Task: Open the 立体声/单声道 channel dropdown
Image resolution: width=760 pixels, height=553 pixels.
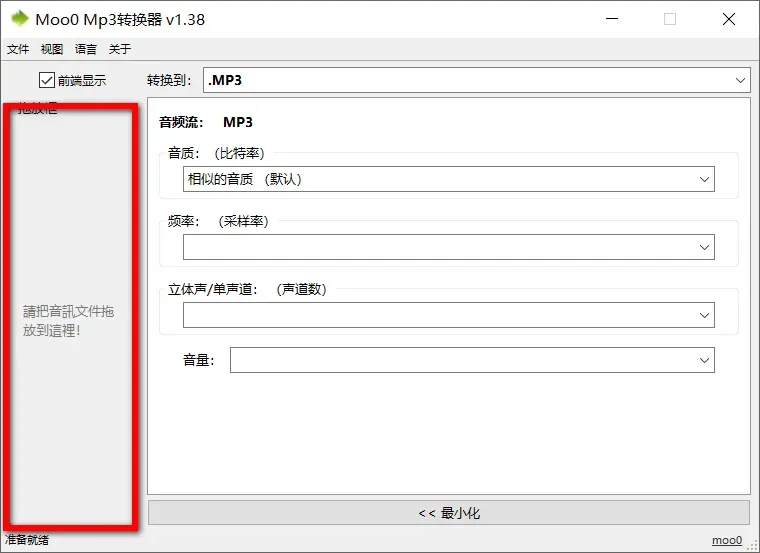Action: pyautogui.click(x=449, y=315)
